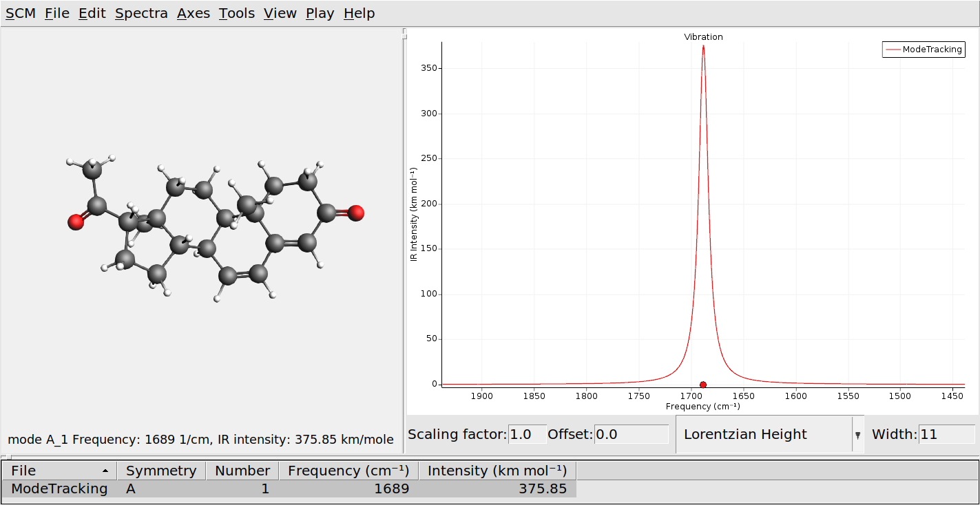Open the Help menu
The image size is (980, 505).
(359, 13)
